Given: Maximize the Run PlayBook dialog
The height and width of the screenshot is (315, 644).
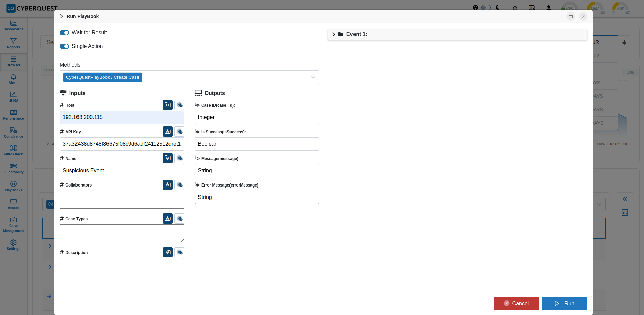Looking at the screenshot, I should [x=571, y=16].
